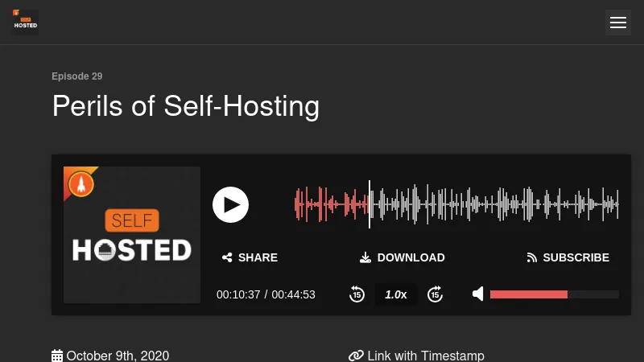The height and width of the screenshot is (362, 644).
Task: Change the 1.0x playback speed
Action: [x=396, y=294]
